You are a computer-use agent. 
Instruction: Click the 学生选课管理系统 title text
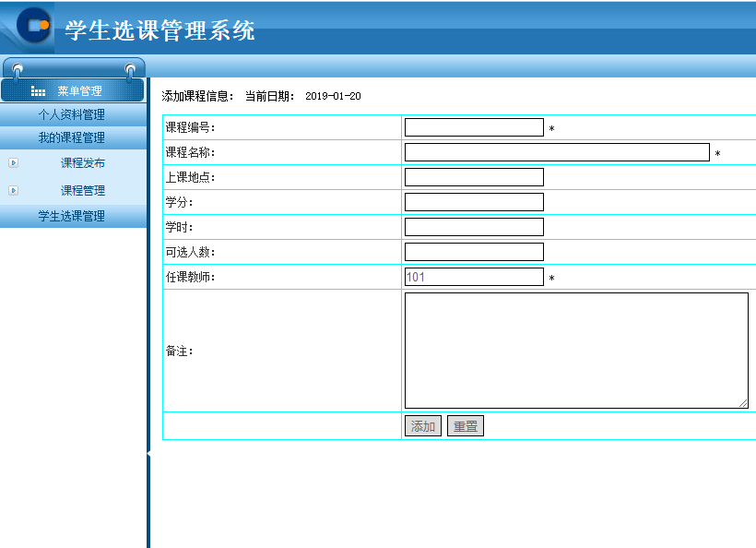point(159,30)
